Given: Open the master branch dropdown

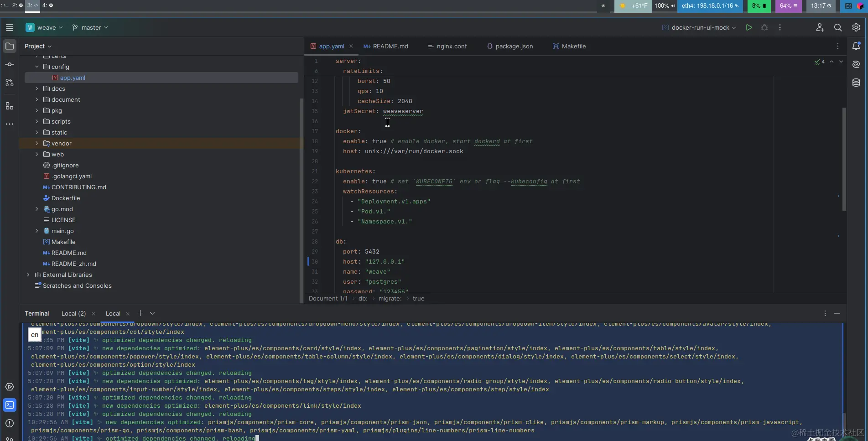Looking at the screenshot, I should coord(90,27).
